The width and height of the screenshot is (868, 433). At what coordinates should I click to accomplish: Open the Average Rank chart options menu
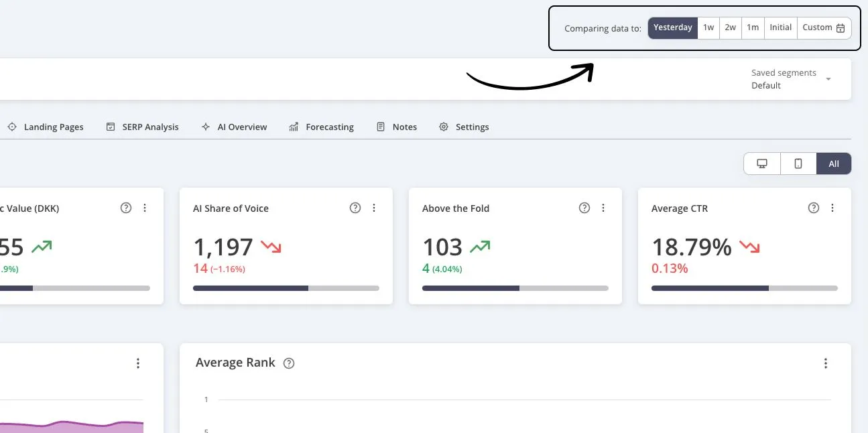click(826, 363)
